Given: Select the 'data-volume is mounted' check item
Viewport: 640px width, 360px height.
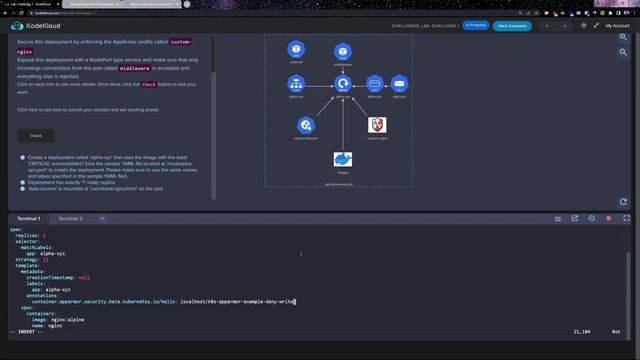Looking at the screenshot, I should (92, 189).
